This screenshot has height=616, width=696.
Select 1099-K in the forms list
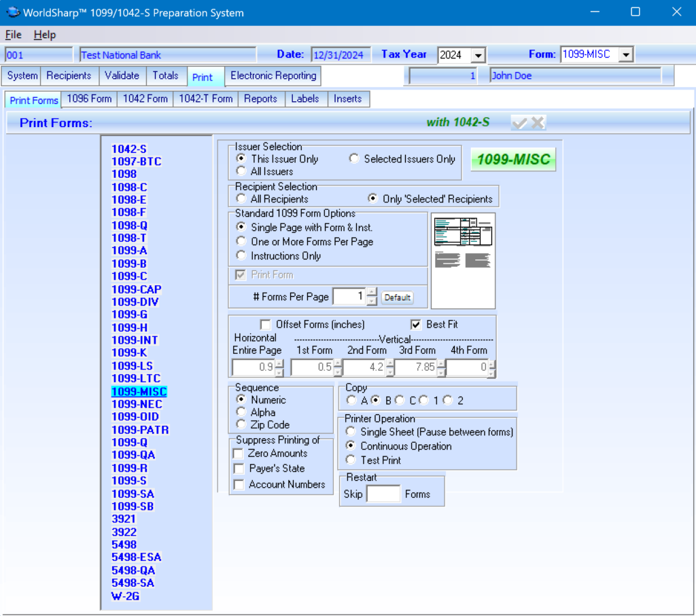click(129, 352)
